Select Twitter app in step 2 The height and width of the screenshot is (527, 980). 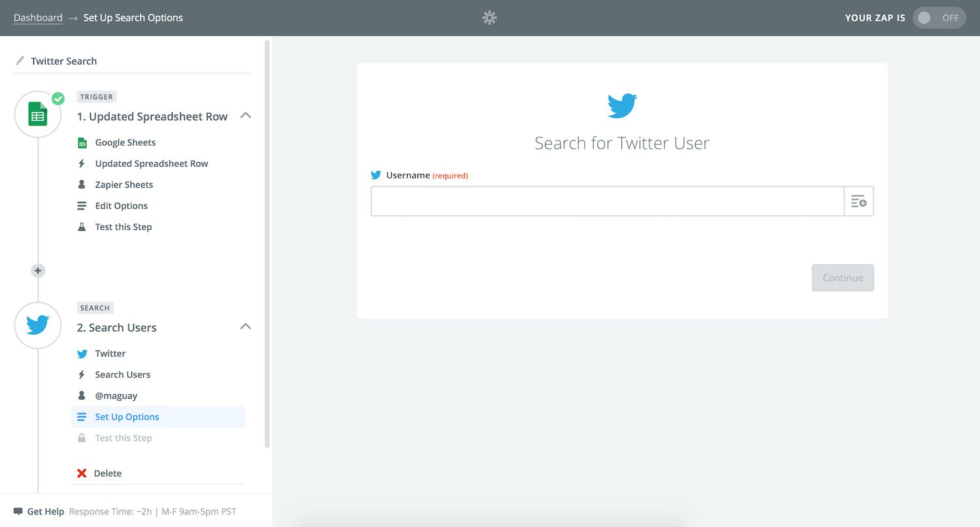(x=110, y=354)
